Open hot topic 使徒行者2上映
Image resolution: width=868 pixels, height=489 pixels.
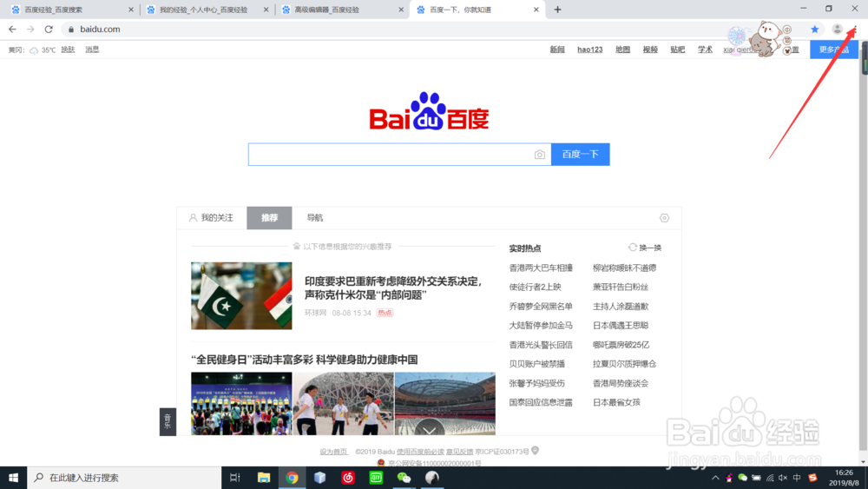click(x=535, y=287)
